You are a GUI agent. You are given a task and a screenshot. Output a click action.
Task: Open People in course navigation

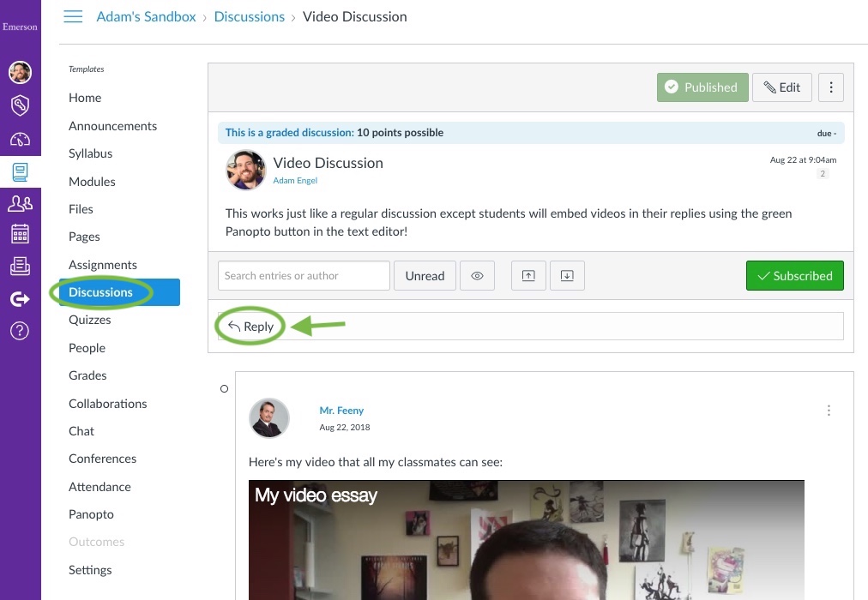[x=87, y=348]
